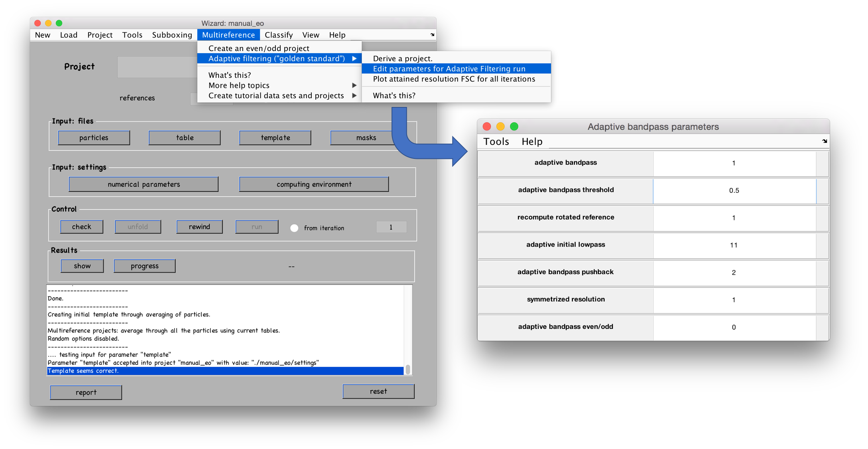Open Tools menu in Adaptive bandpass window
The image size is (868, 449).
(x=496, y=142)
